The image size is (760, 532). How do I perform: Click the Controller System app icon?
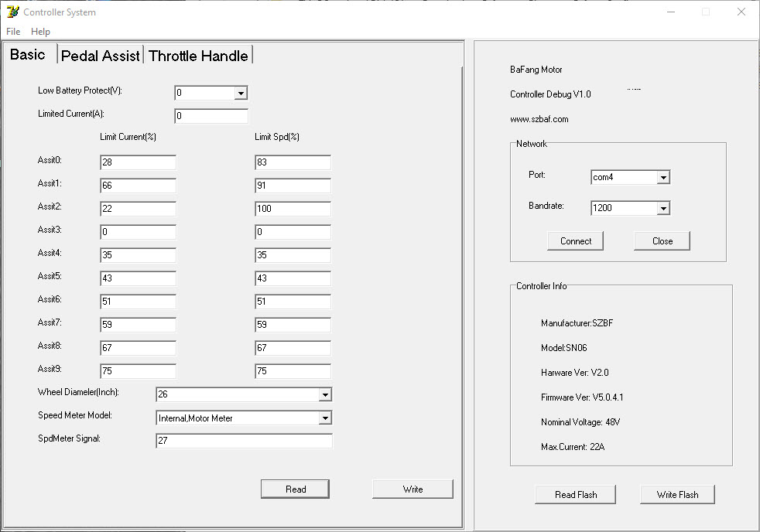(13, 12)
